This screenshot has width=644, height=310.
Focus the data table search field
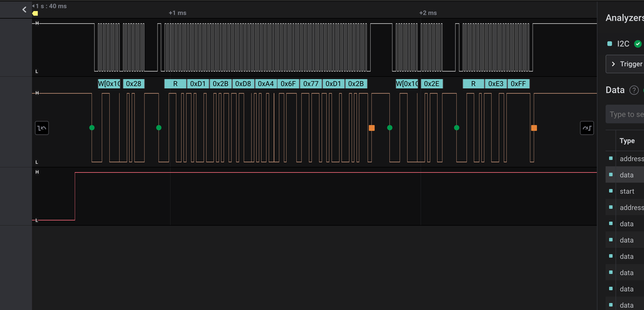pos(625,114)
